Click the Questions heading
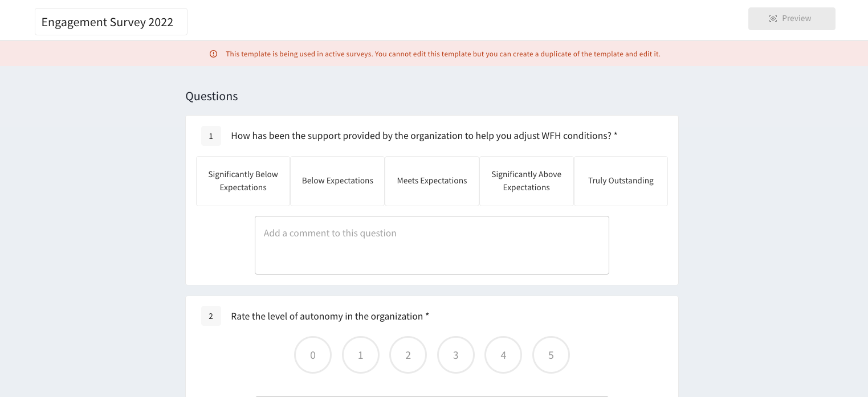 tap(211, 96)
